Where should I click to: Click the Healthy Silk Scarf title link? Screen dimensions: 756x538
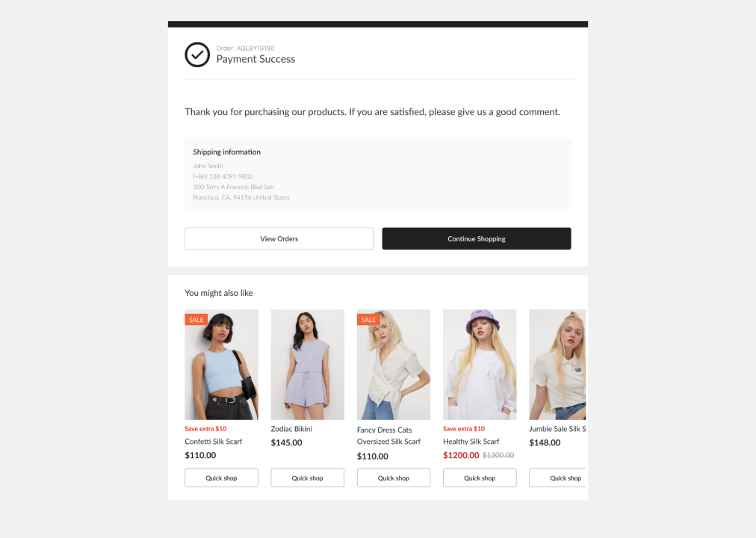pos(471,442)
